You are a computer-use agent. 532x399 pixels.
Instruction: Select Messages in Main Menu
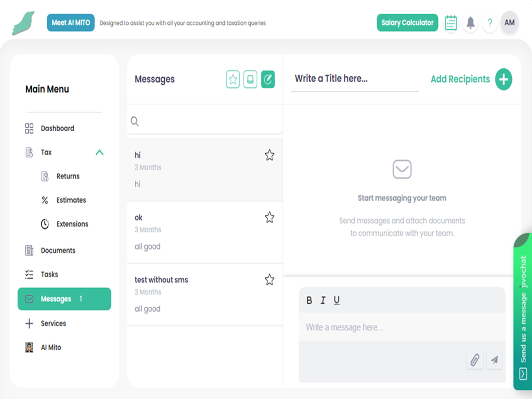64,299
